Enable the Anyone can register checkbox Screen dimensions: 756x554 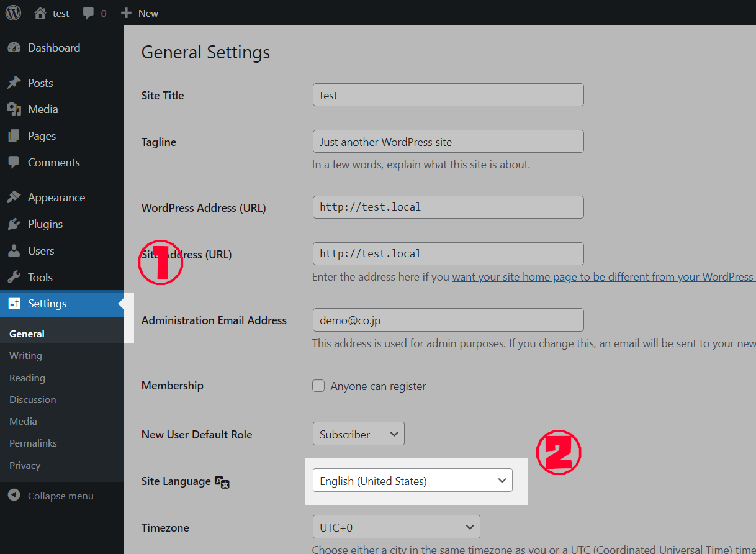318,386
